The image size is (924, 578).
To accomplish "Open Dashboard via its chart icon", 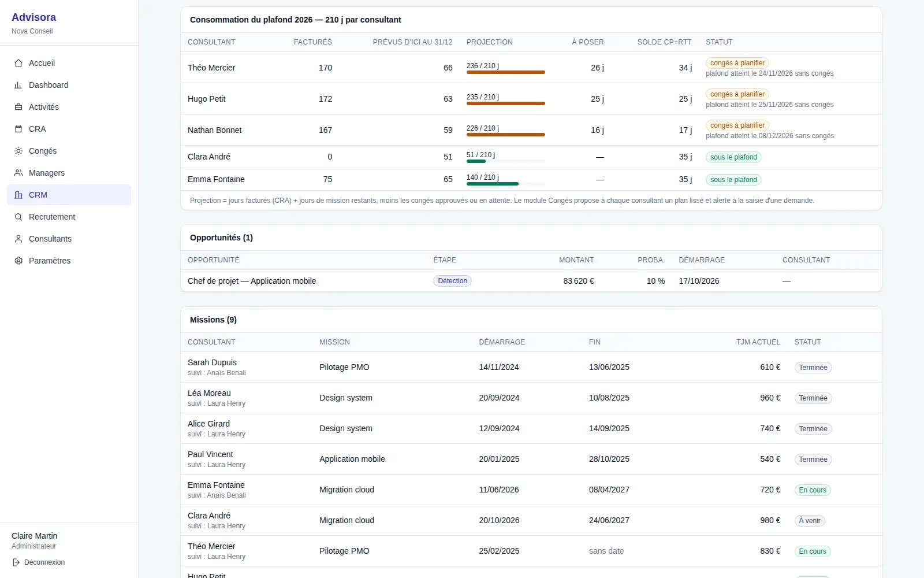I will [18, 85].
